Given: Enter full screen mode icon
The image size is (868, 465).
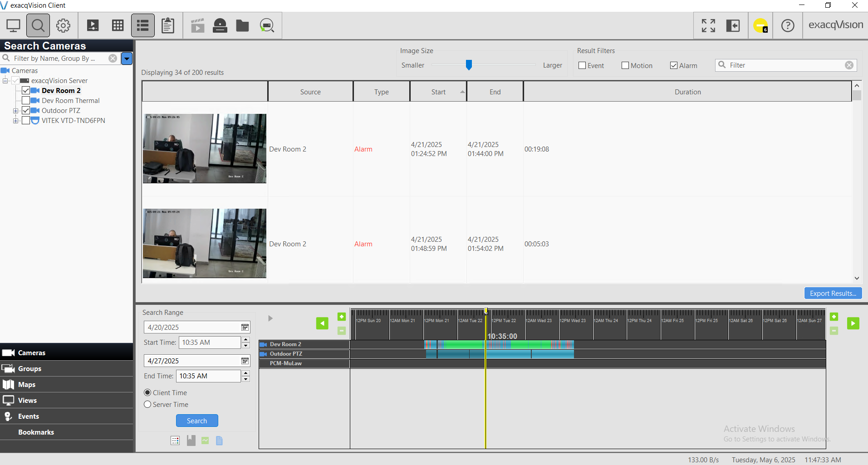Looking at the screenshot, I should 708,25.
